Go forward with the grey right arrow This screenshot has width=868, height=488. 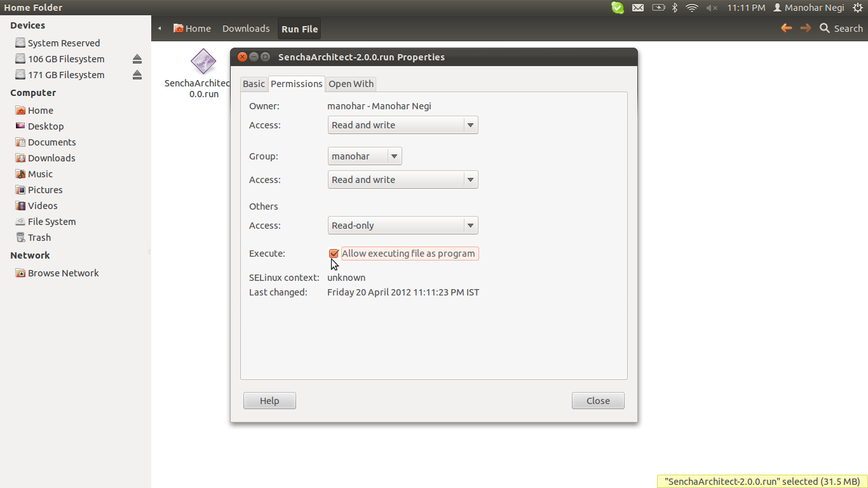point(806,28)
